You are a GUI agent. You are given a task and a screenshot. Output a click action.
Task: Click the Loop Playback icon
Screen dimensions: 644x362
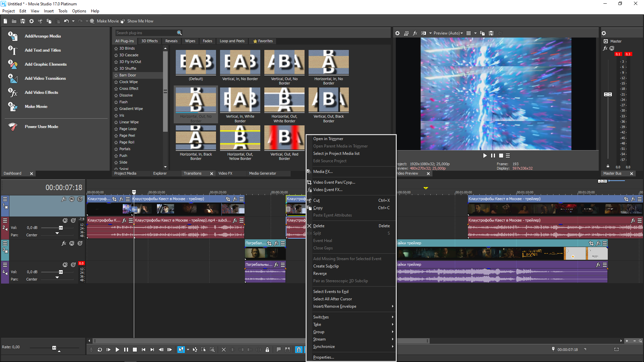point(100,350)
